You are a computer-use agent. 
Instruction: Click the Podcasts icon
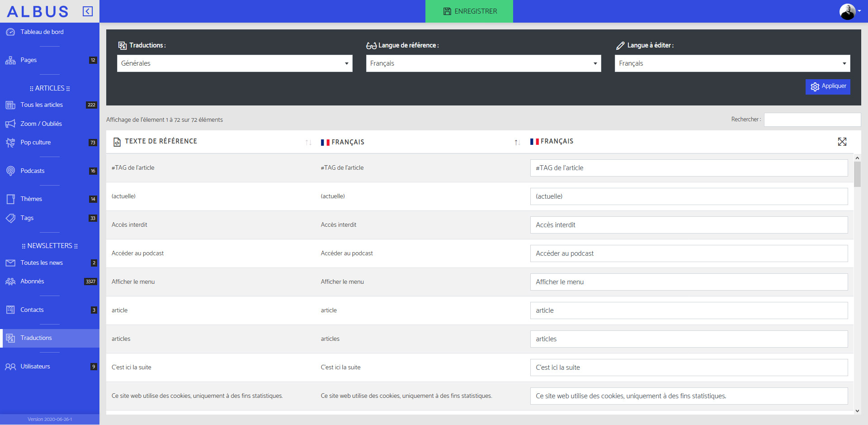click(10, 171)
